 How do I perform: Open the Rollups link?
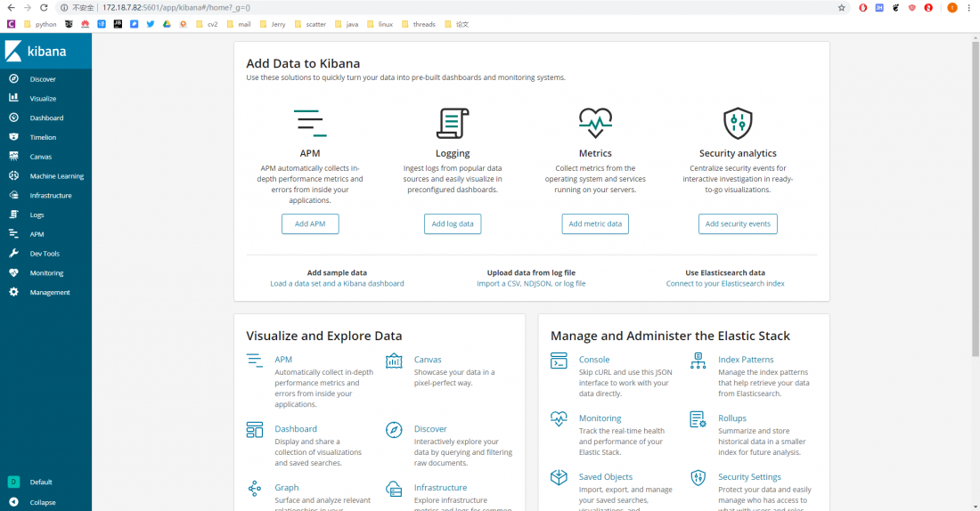tap(731, 418)
